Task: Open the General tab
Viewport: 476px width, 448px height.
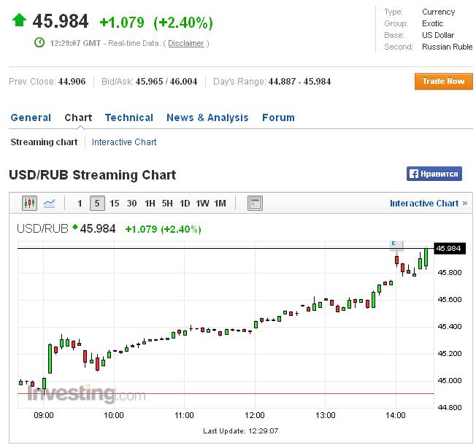Action: pyautogui.click(x=31, y=117)
